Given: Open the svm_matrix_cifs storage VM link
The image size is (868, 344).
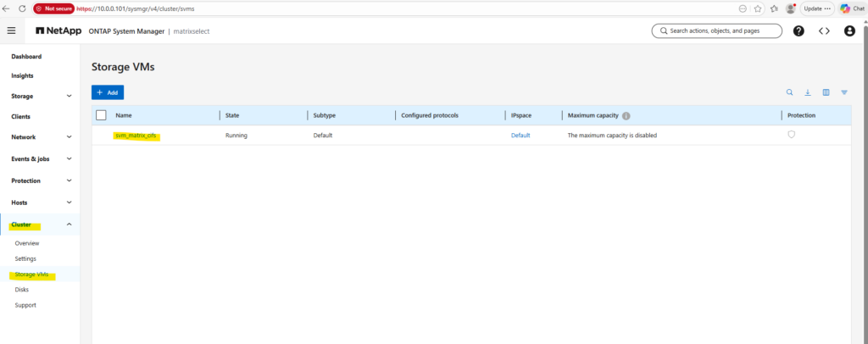Looking at the screenshot, I should tap(136, 136).
